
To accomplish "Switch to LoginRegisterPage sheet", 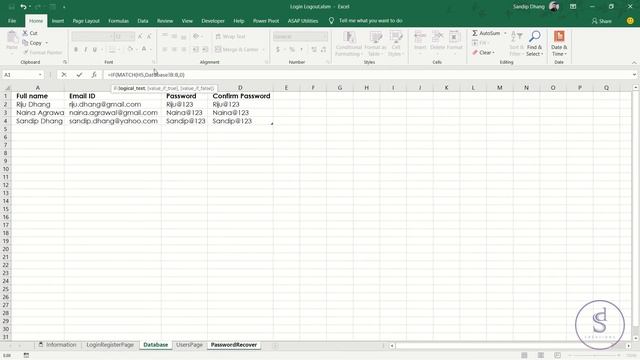I will click(110, 345).
